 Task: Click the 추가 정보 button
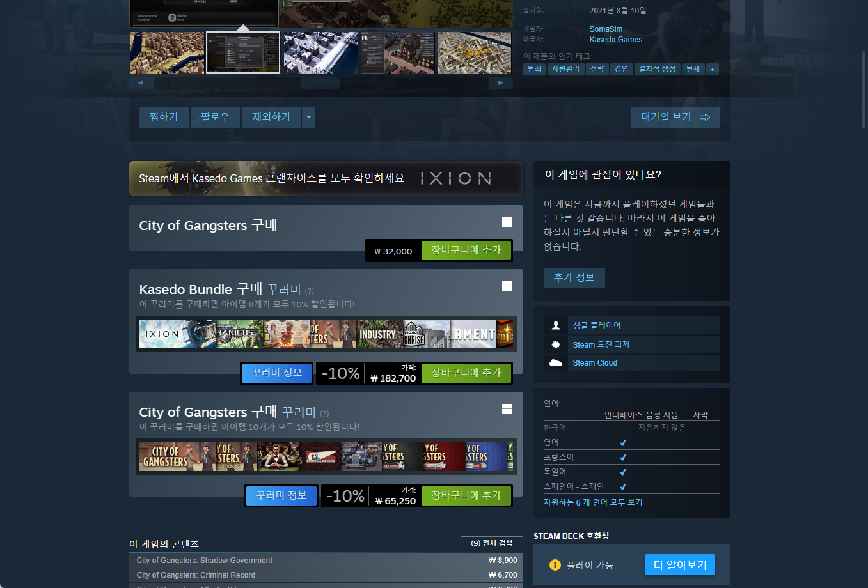(574, 277)
